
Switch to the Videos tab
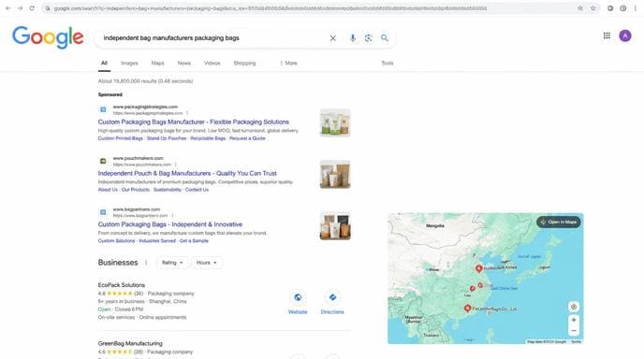point(212,64)
